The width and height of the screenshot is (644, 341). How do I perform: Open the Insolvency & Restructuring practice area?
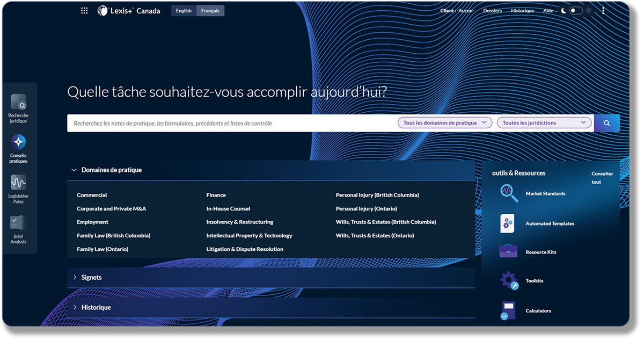pyautogui.click(x=239, y=222)
